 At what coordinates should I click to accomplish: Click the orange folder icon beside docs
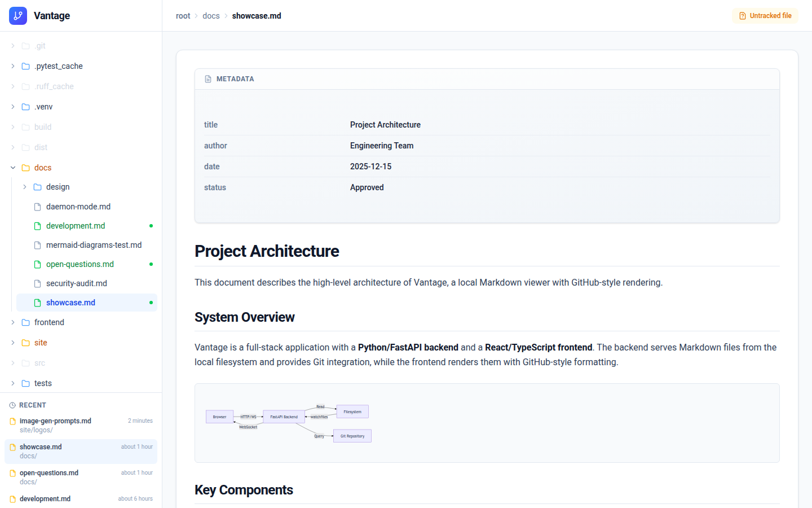pyautogui.click(x=25, y=168)
